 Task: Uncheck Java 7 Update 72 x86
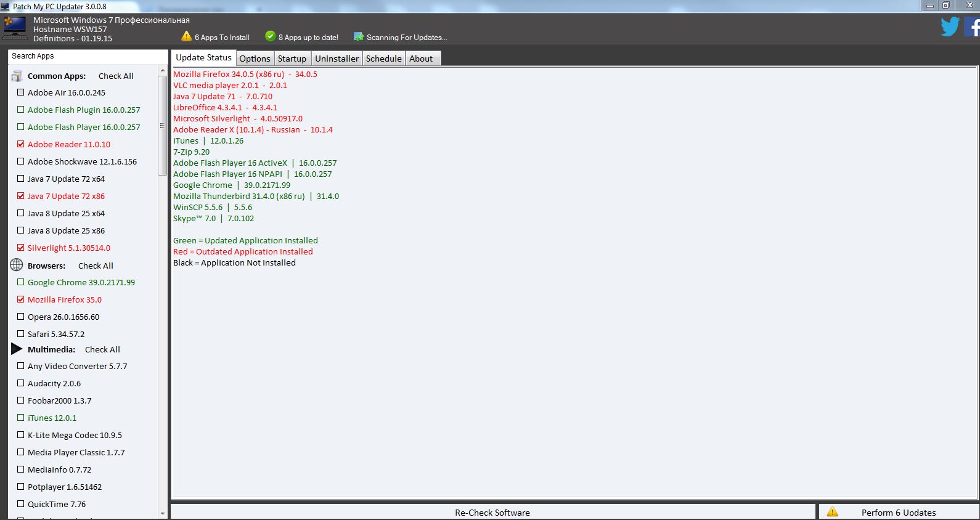(x=21, y=196)
